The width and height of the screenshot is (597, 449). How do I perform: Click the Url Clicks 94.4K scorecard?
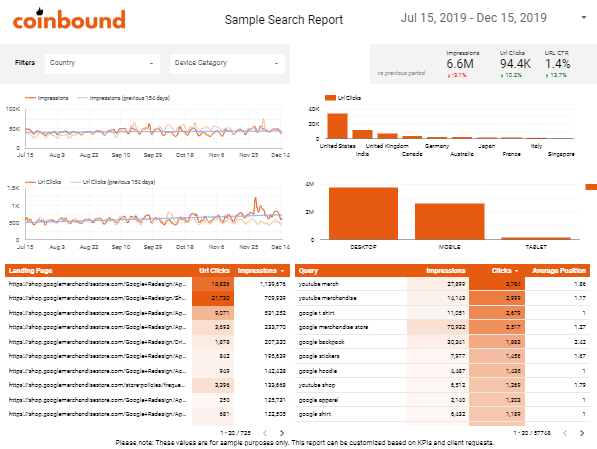(515, 64)
